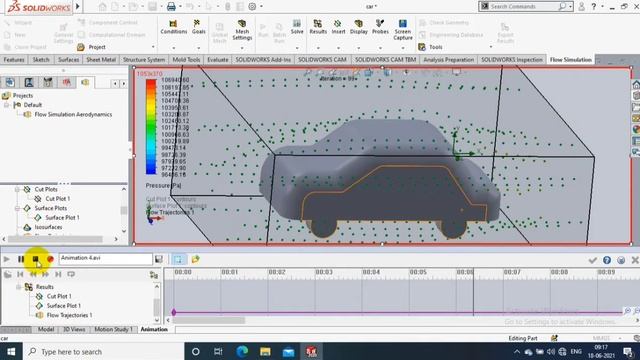Click the Home view icon at right edge
640x360 pixels.
pos(636,84)
